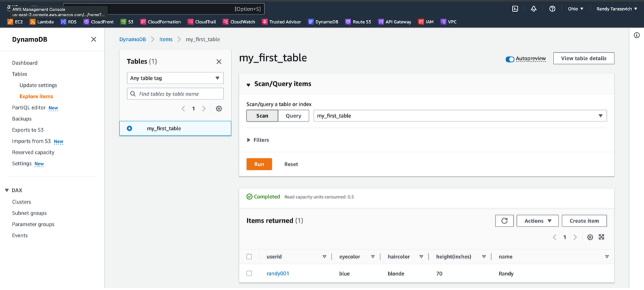
Task: Click View table details
Action: coord(584,59)
